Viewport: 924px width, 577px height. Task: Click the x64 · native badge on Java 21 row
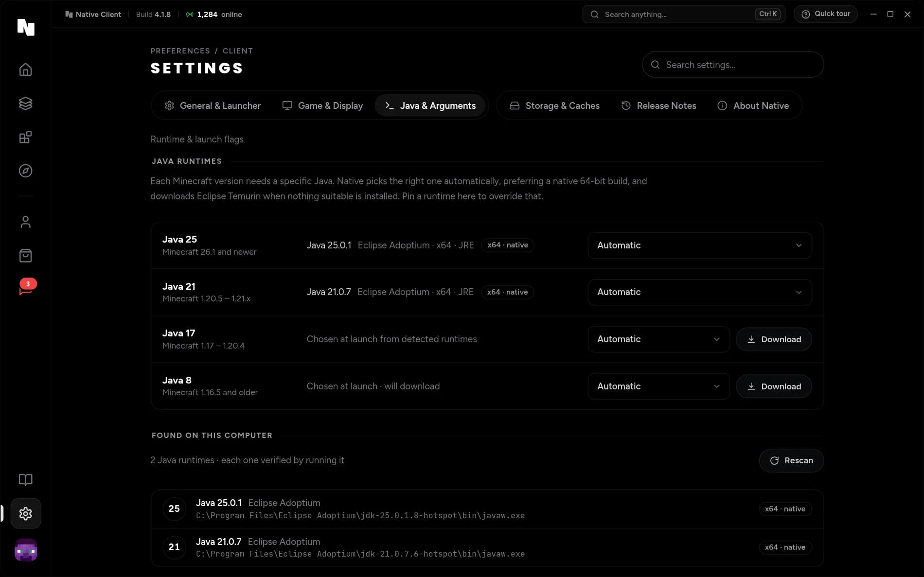pos(508,292)
